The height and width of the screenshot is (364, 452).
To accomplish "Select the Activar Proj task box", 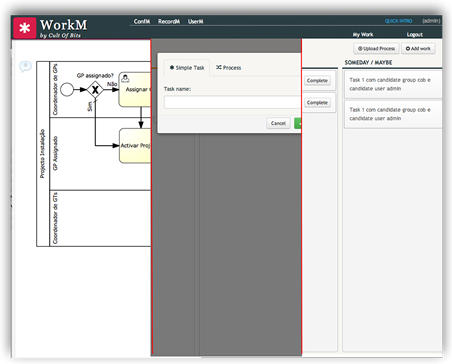I will point(135,146).
